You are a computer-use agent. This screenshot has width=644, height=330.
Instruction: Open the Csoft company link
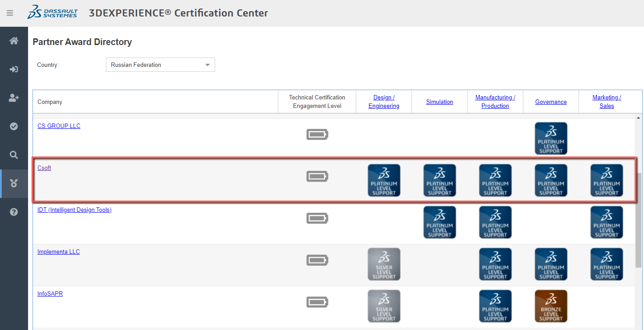(44, 168)
